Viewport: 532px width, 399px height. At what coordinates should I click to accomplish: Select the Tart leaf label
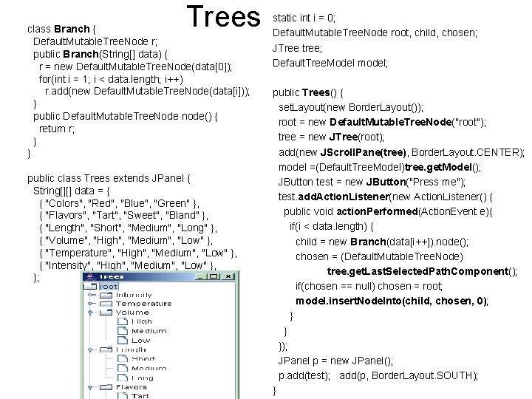point(140,395)
